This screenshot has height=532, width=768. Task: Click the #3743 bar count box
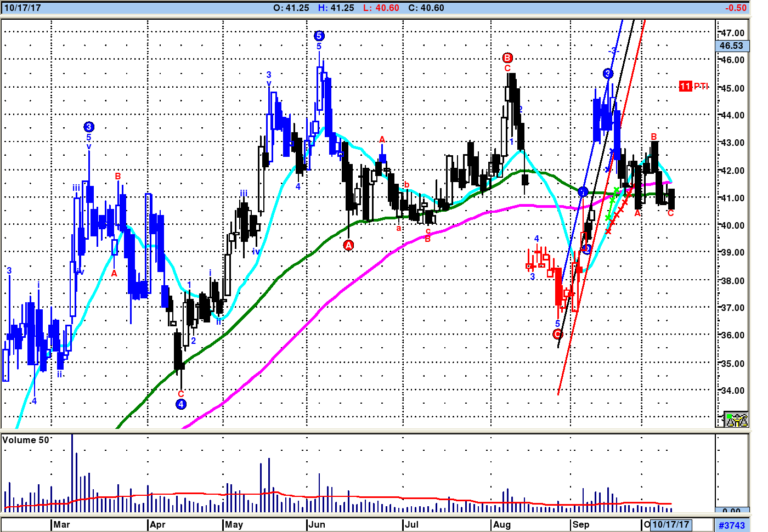pos(732,525)
